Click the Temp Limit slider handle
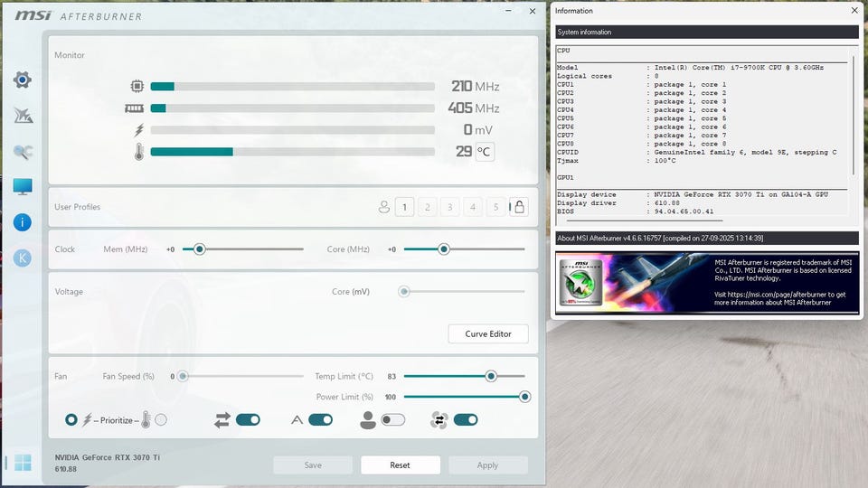Screen dimensions: 868x488 (x=490, y=376)
